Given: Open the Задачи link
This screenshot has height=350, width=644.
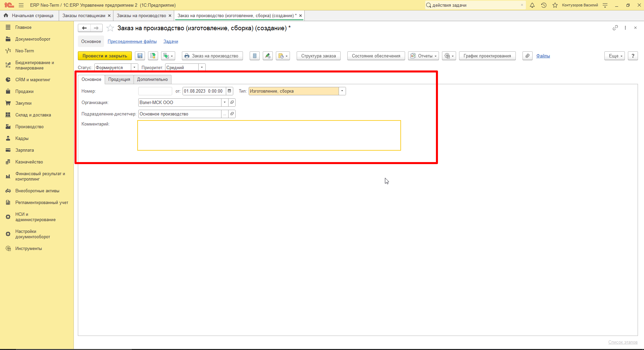Looking at the screenshot, I should click(x=171, y=42).
